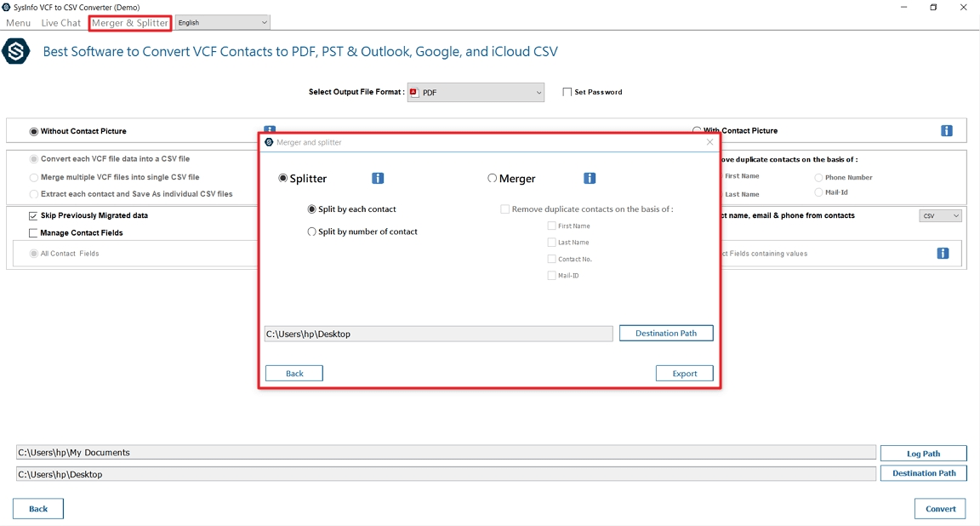Open the Select Output File Format dropdown
The height and width of the screenshot is (526, 980).
pos(476,92)
